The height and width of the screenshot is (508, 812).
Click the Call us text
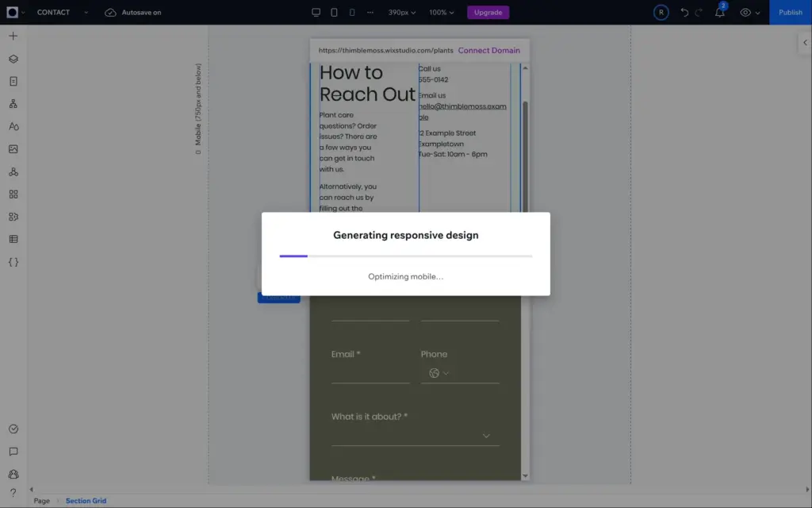coord(429,68)
